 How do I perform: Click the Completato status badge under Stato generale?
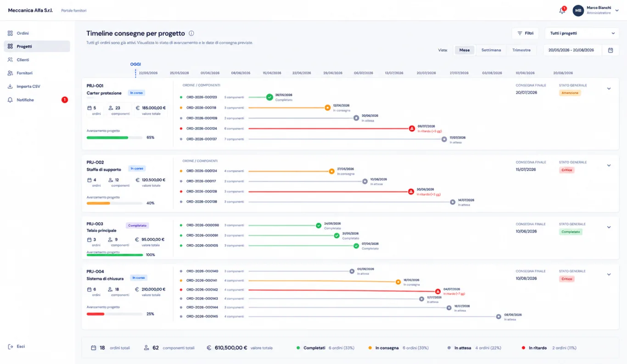571,232
